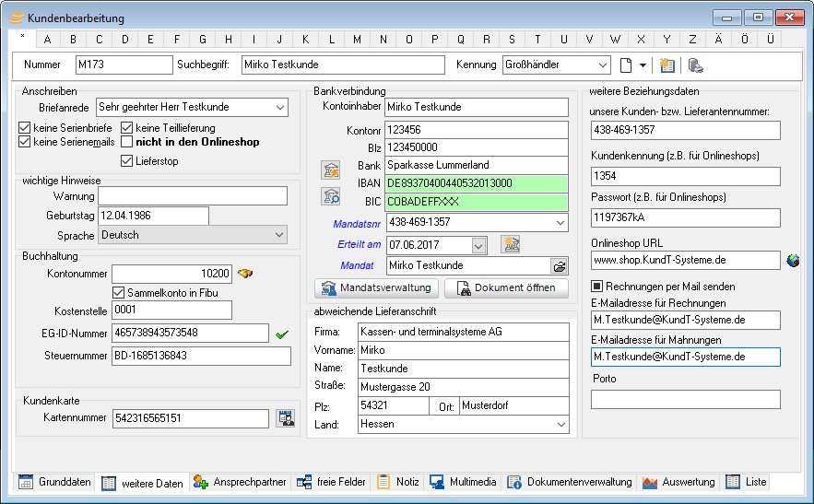814x504 pixels.
Task: Select the asterisk all-entries tab
Action: 22,38
